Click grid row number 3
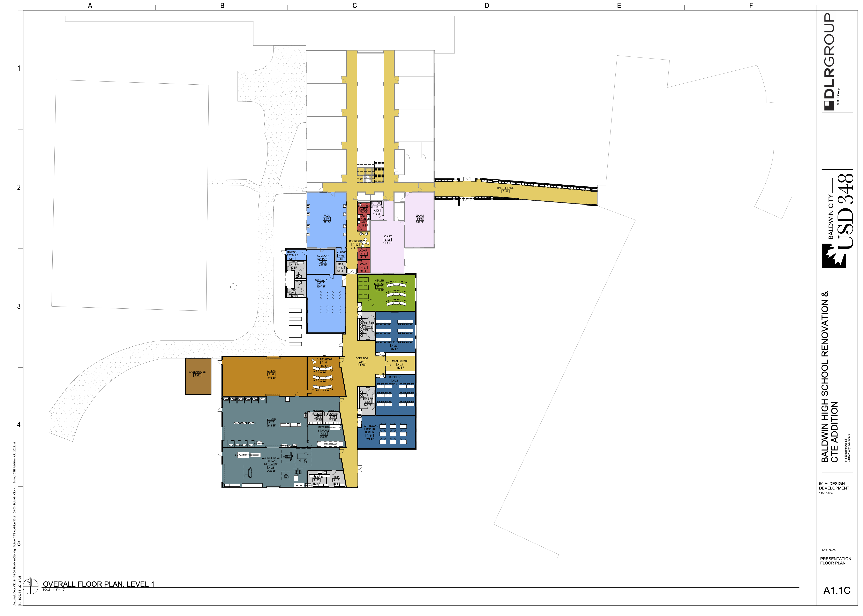Image resolution: width=863 pixels, height=616 pixels. 19,307
